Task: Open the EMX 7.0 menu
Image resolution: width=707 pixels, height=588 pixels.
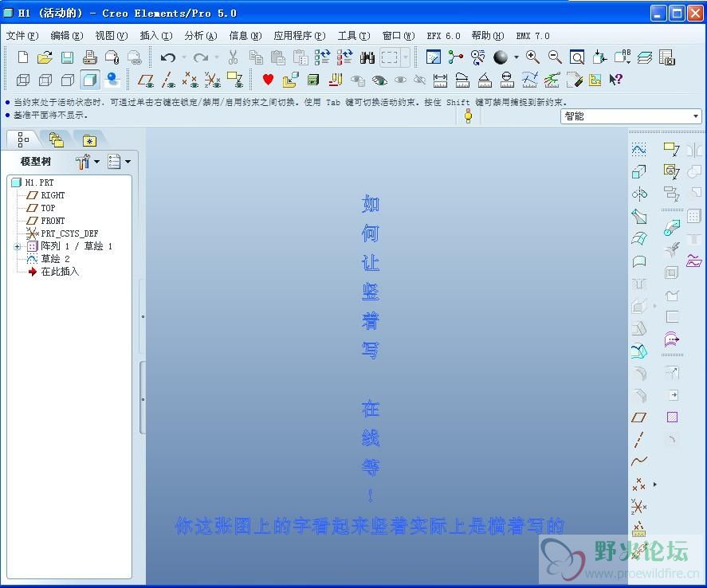Action: 532,36
